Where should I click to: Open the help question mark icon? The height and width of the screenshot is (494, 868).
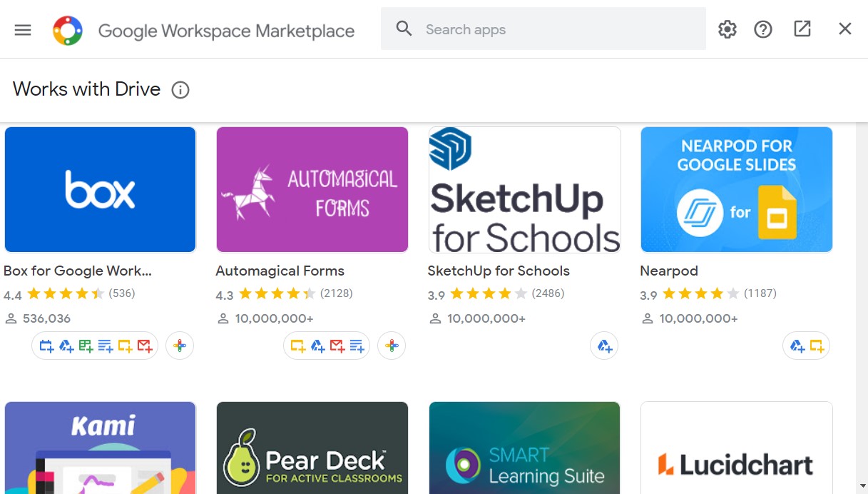763,29
